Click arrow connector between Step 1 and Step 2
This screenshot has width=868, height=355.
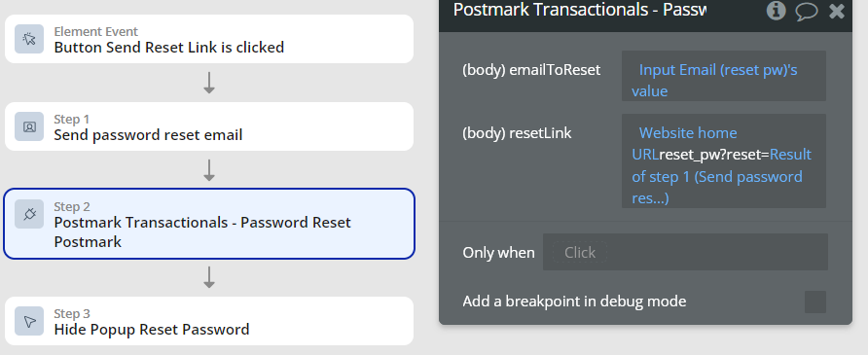pyautogui.click(x=208, y=170)
